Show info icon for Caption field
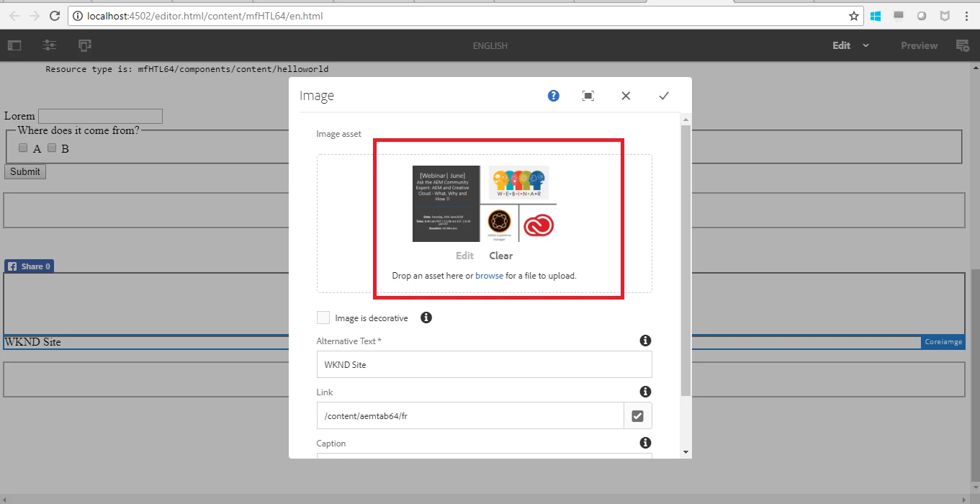Viewport: 980px width, 504px height. tap(645, 443)
